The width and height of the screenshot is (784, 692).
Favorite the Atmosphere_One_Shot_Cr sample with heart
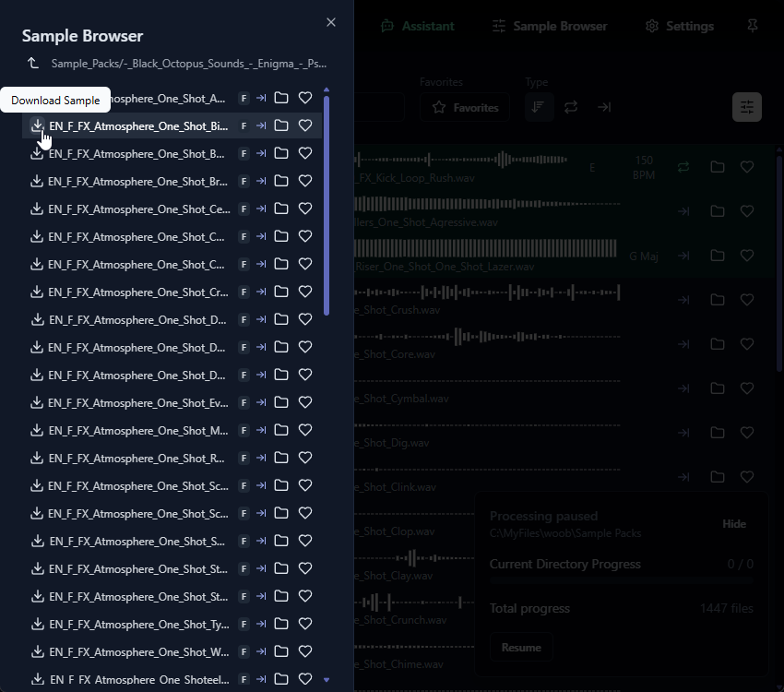305,292
